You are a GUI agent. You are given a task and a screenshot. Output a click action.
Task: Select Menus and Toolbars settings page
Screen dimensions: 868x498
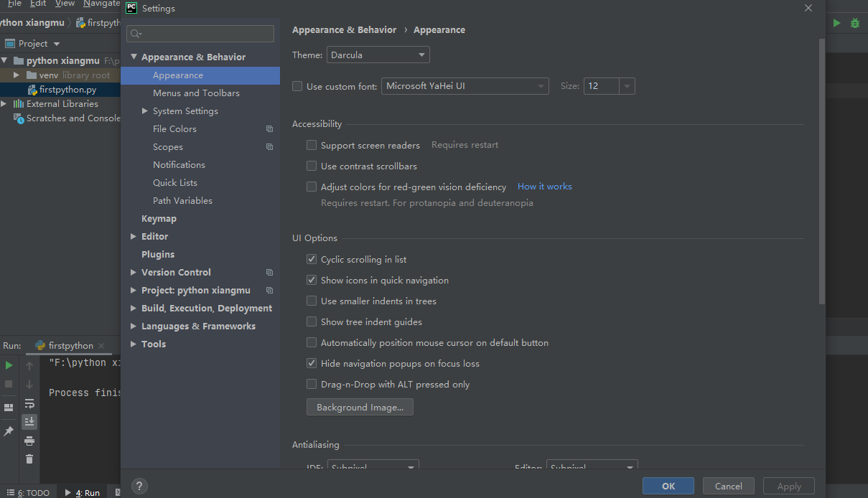[x=196, y=93]
